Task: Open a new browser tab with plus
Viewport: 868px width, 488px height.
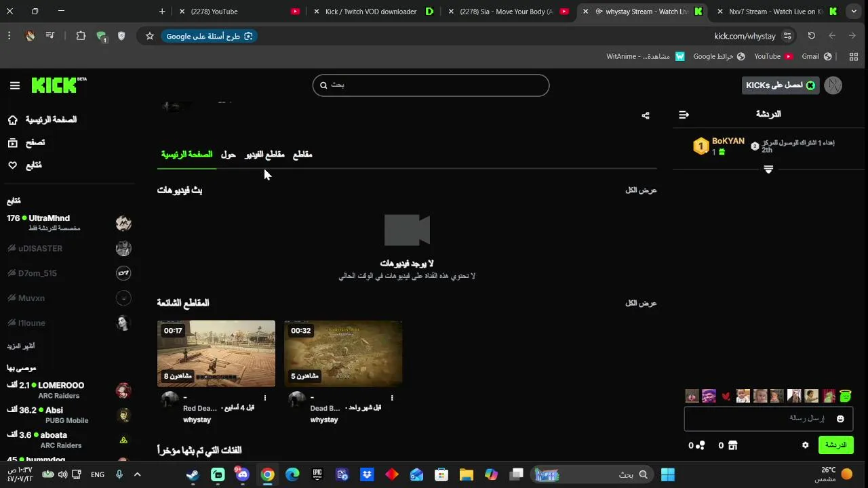Action: [x=161, y=12]
